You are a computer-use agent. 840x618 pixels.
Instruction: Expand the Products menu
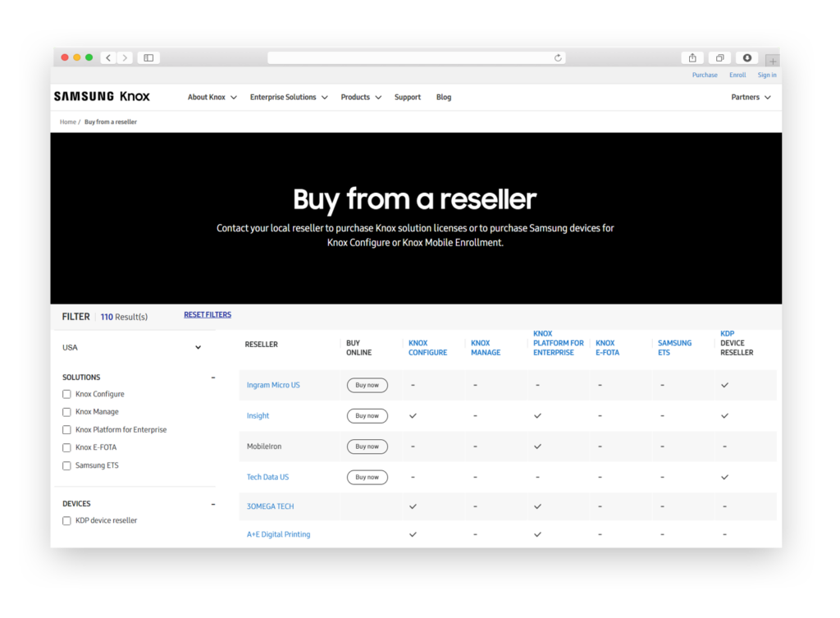pos(361,97)
